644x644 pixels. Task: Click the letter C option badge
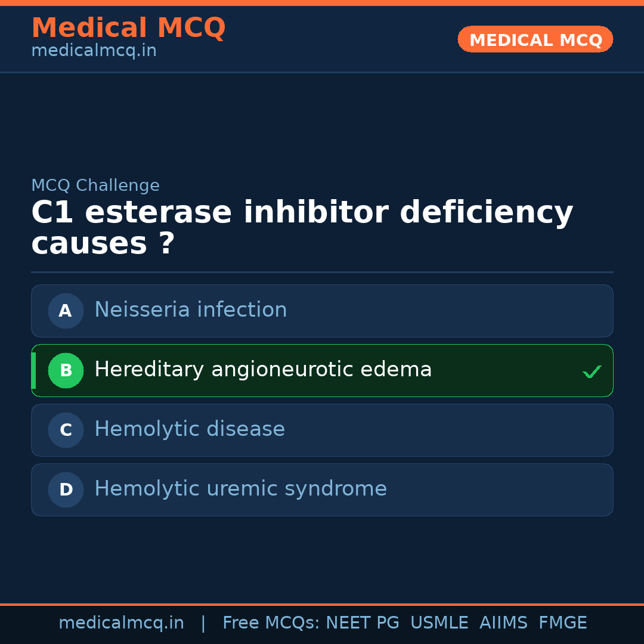coord(66,430)
